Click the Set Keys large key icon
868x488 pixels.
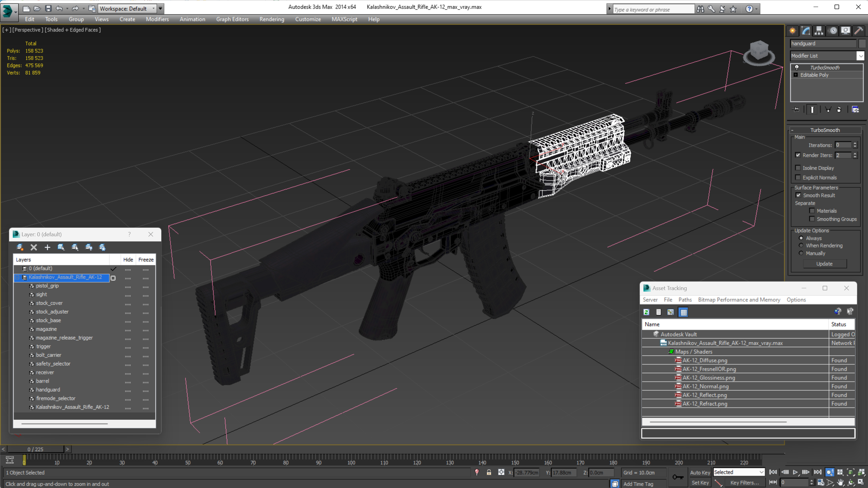[x=678, y=477]
